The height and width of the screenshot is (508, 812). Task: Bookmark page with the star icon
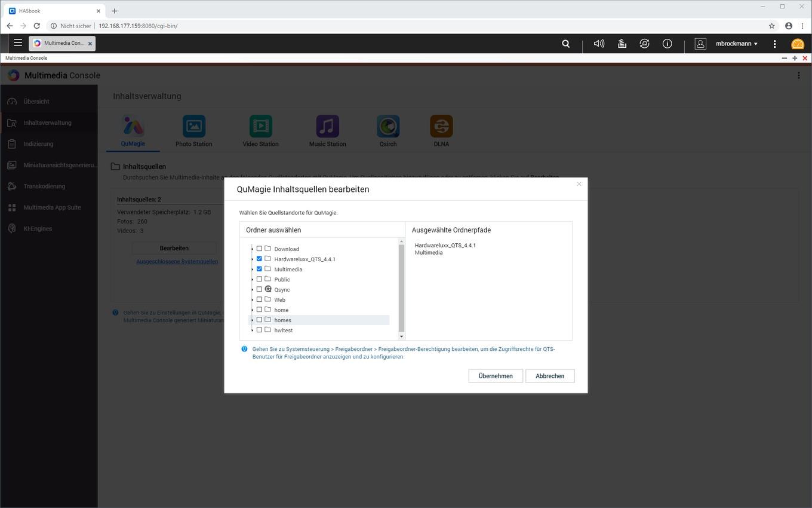click(x=771, y=26)
